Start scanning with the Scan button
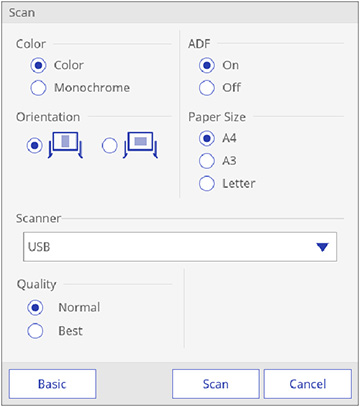Screen dimensions: 360x407 (x=216, y=384)
